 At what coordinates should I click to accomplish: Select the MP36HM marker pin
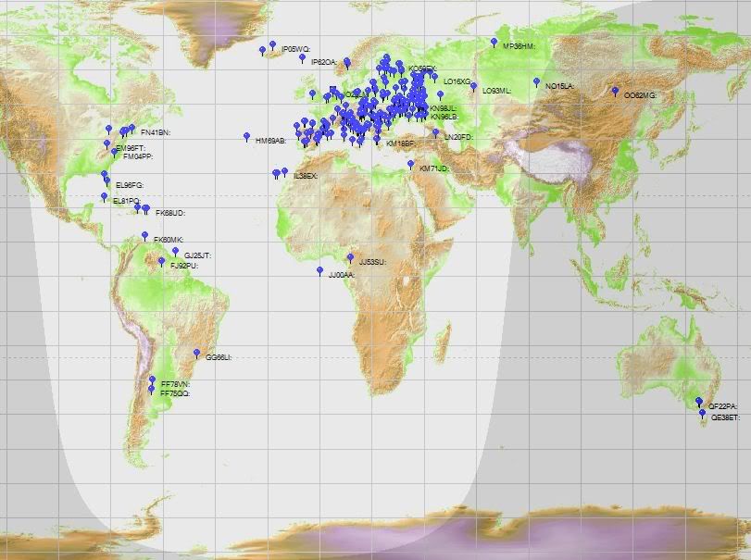pos(494,42)
